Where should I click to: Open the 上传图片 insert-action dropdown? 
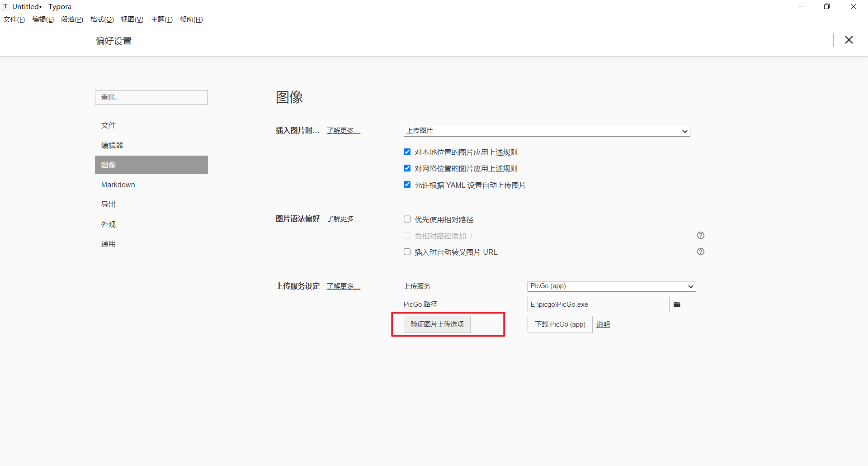point(547,131)
